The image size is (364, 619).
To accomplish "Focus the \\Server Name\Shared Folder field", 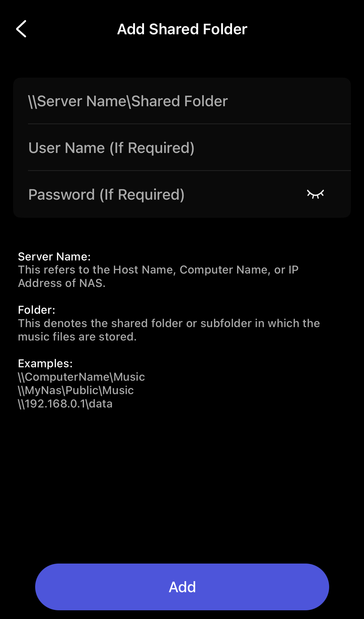I will [x=182, y=101].
